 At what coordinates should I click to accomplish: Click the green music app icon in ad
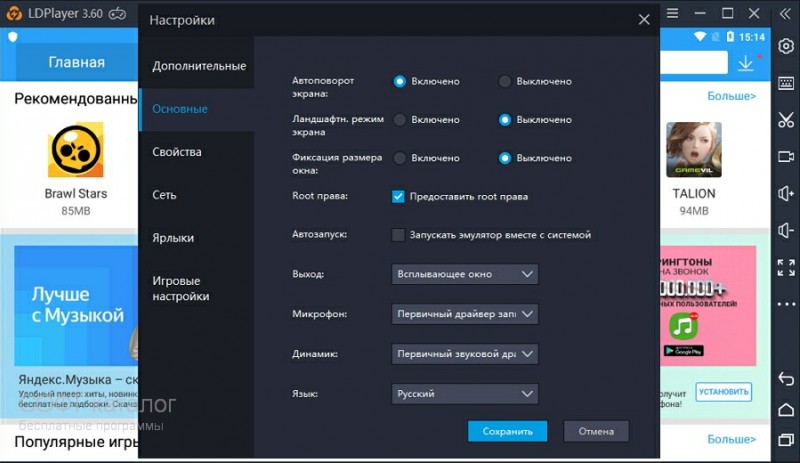(x=684, y=326)
